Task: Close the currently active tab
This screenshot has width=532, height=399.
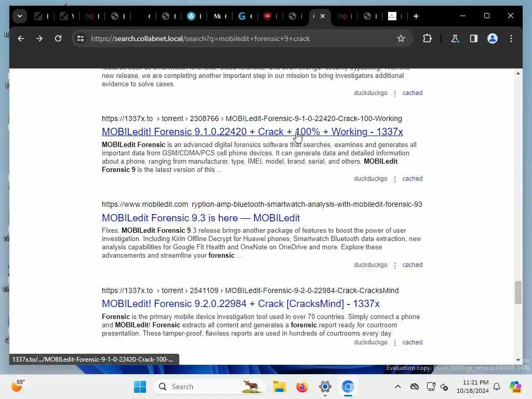Action: click(323, 16)
